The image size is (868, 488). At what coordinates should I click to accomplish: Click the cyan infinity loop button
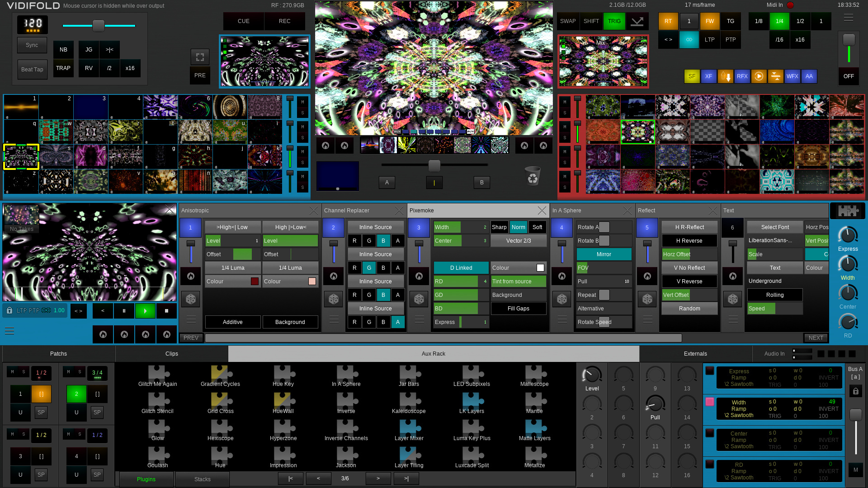coord(689,40)
